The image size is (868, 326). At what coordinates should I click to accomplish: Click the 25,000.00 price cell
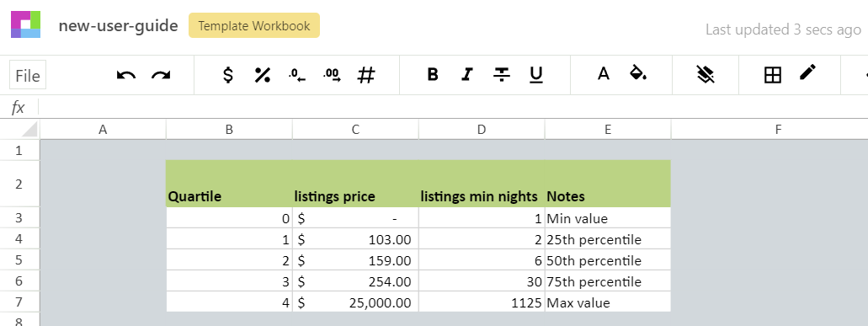click(355, 302)
